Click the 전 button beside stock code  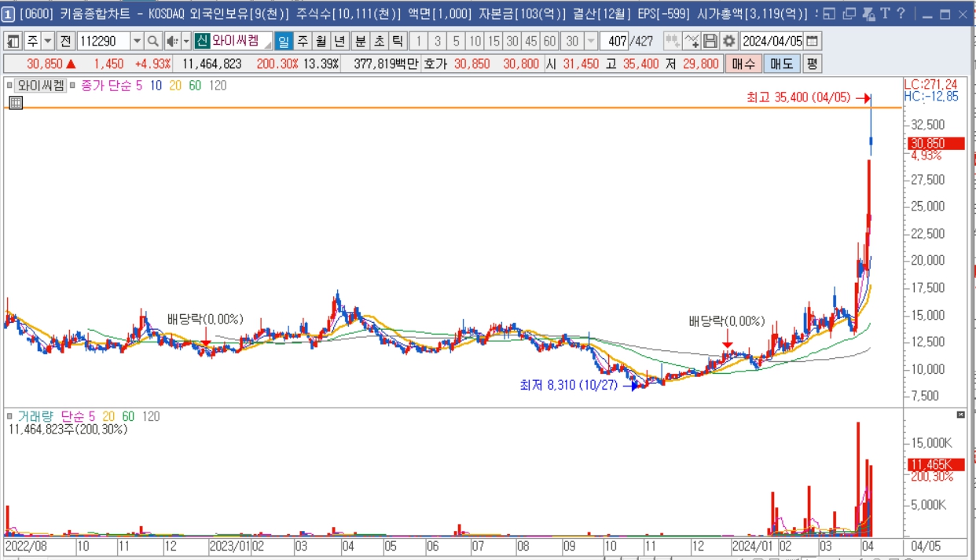coord(66,42)
